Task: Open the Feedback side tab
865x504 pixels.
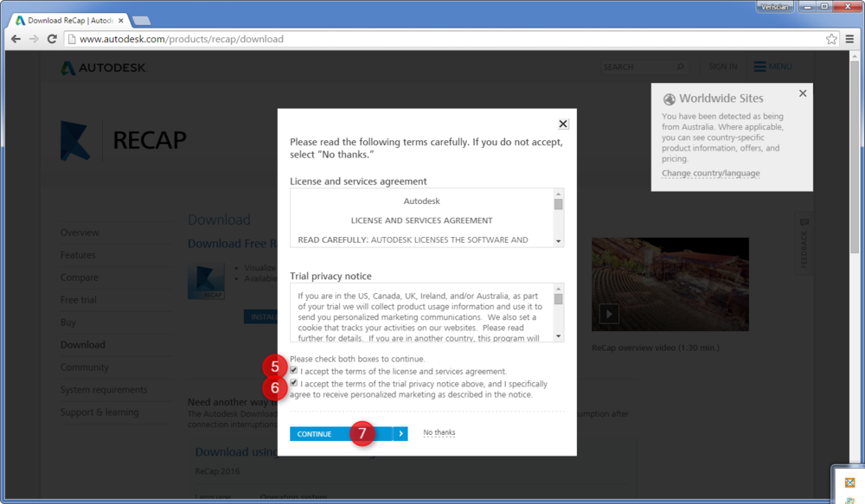Action: coord(804,243)
